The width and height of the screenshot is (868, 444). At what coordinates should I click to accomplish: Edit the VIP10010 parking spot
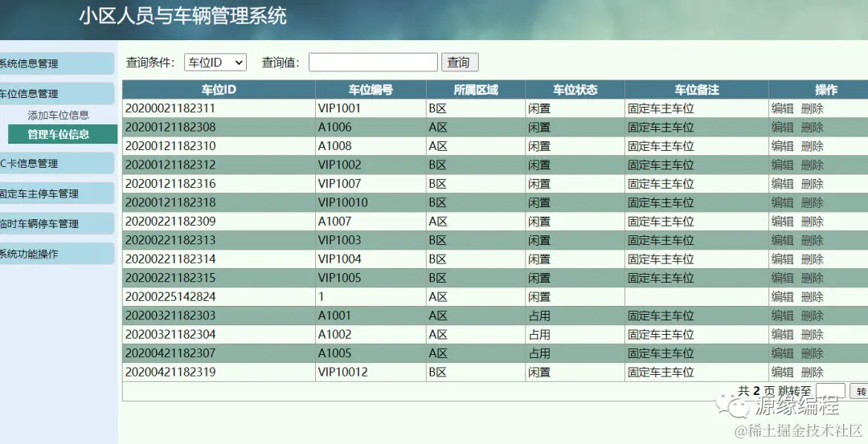(782, 202)
